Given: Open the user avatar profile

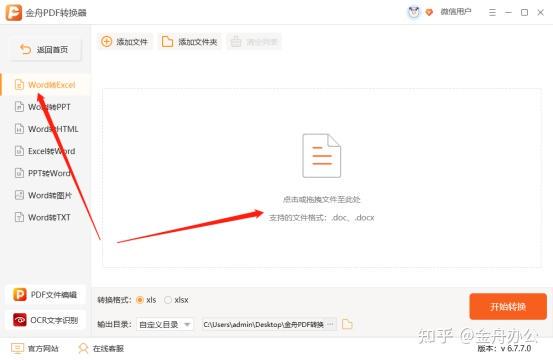Looking at the screenshot, I should [414, 12].
